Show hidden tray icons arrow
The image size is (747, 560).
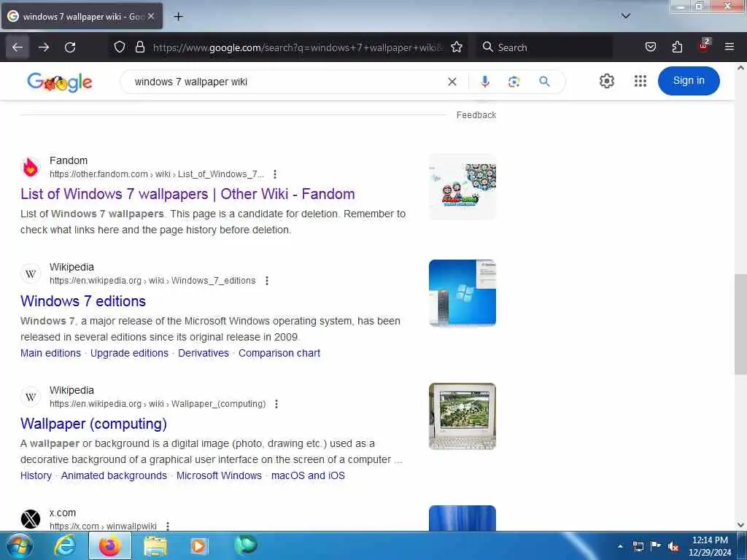click(x=620, y=546)
